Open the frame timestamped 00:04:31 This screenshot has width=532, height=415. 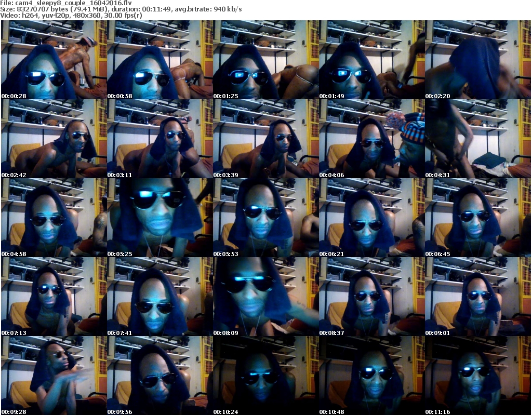(x=478, y=139)
